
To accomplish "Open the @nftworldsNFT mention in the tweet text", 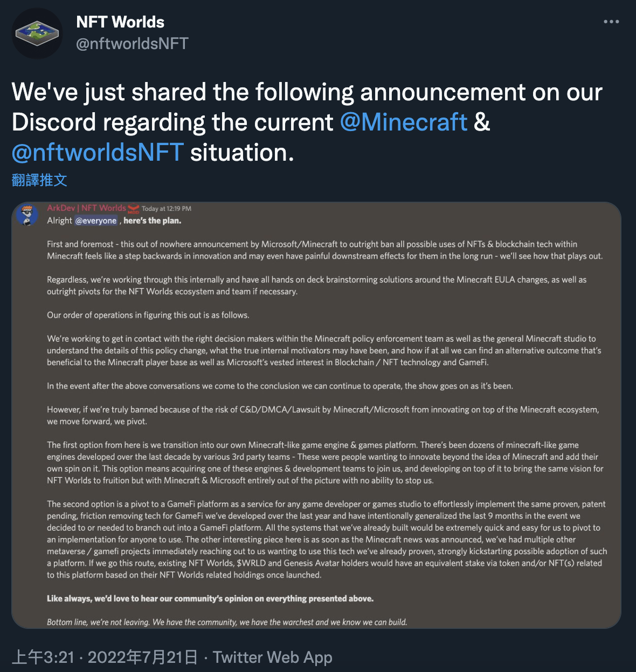I will click(x=98, y=153).
